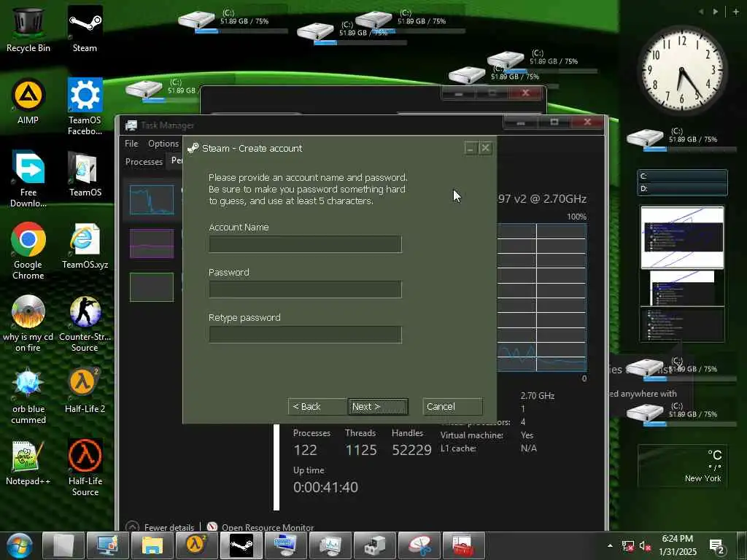The width and height of the screenshot is (747, 560).
Task: Launch the Half-Life Source desktop shortcut
Action: 85,467
